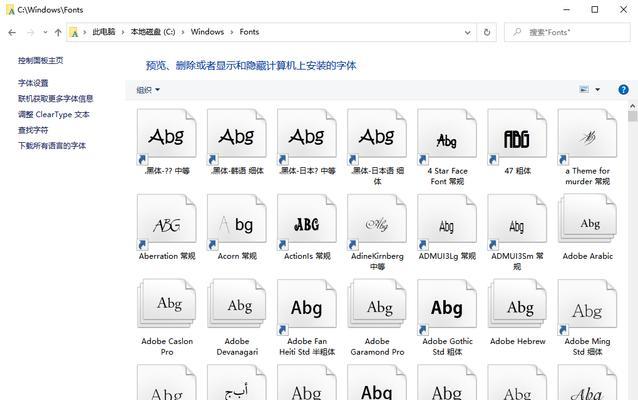Select Adobe Fan Heiti Std font icon

pos(307,307)
